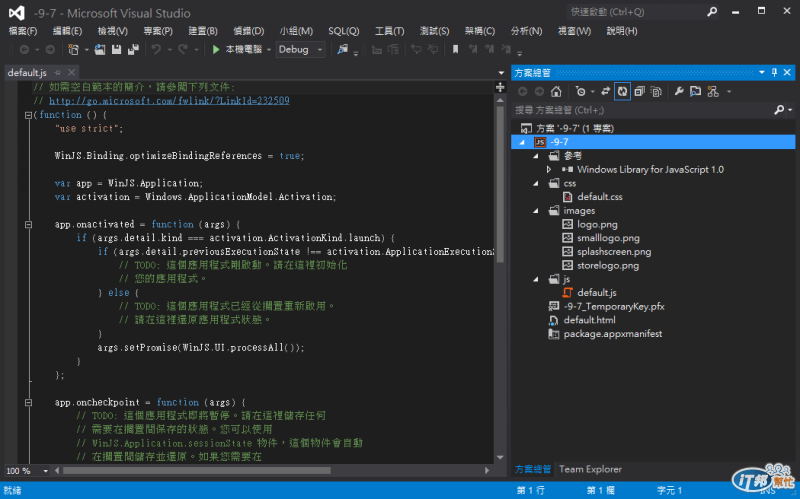800x499 pixels.
Task: Save default.js with the single-disk icon
Action: tap(116, 49)
